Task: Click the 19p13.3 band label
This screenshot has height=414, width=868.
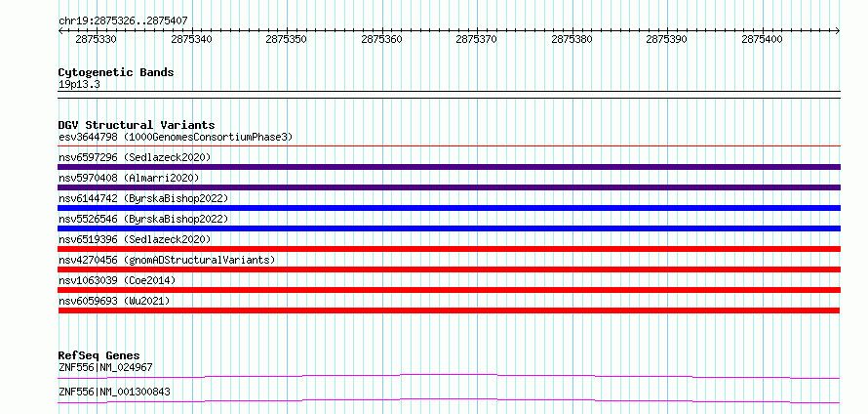Action: coord(79,85)
